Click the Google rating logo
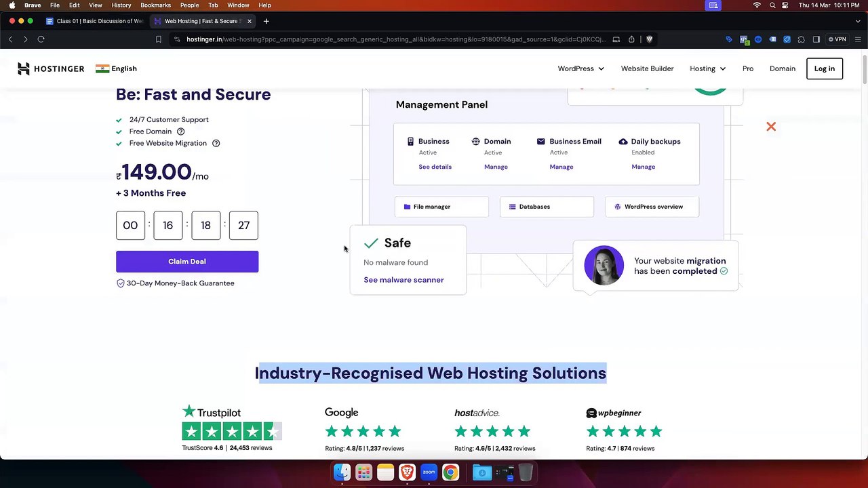This screenshot has height=488, width=868. (341, 413)
